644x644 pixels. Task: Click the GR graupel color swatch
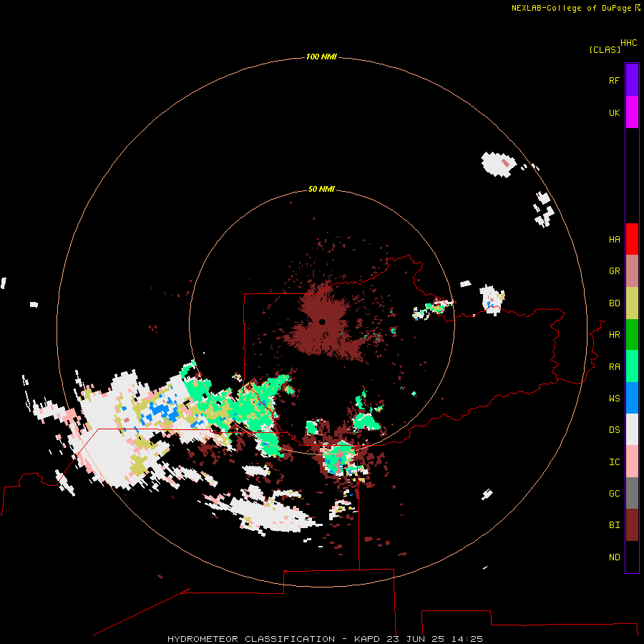[632, 271]
